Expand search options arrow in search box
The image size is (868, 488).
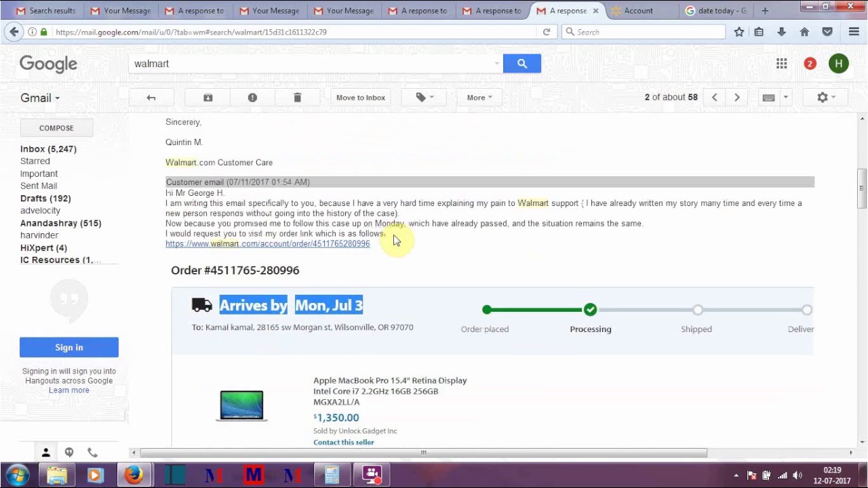[x=497, y=64]
